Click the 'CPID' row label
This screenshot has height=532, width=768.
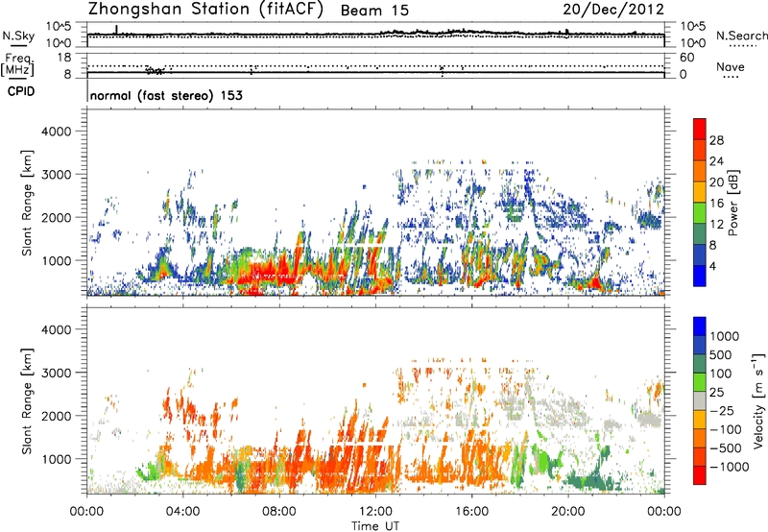coord(21,91)
